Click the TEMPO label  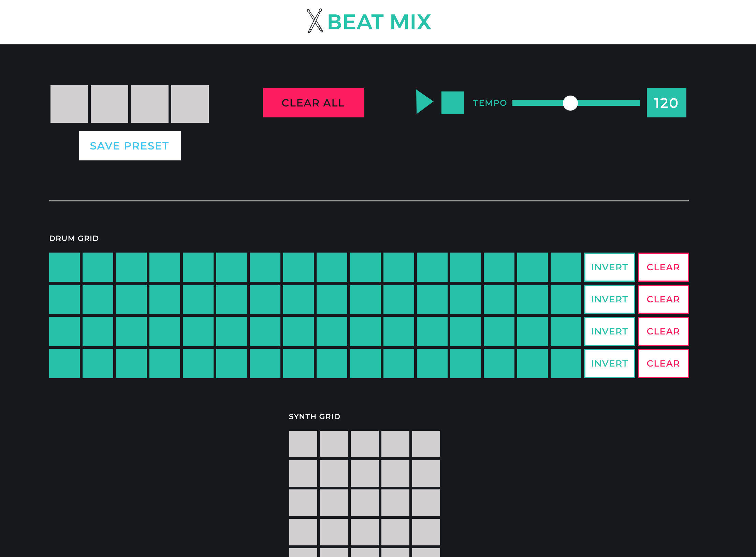tap(490, 103)
